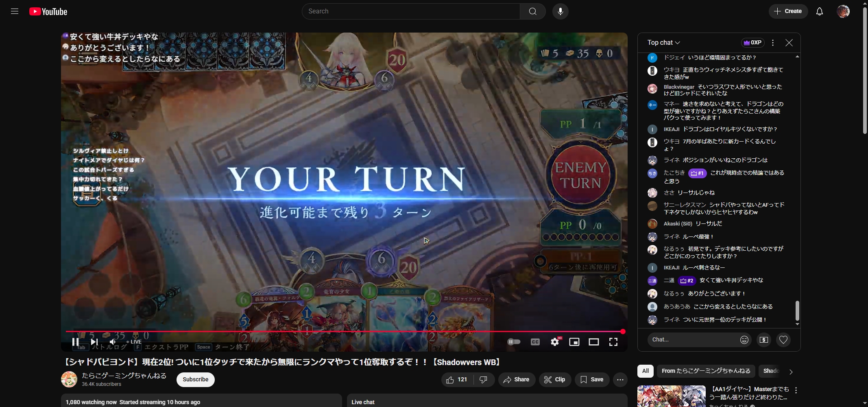This screenshot has width=868, height=407.
Task: Click chat author Blackvinegar
Action: coord(679,87)
